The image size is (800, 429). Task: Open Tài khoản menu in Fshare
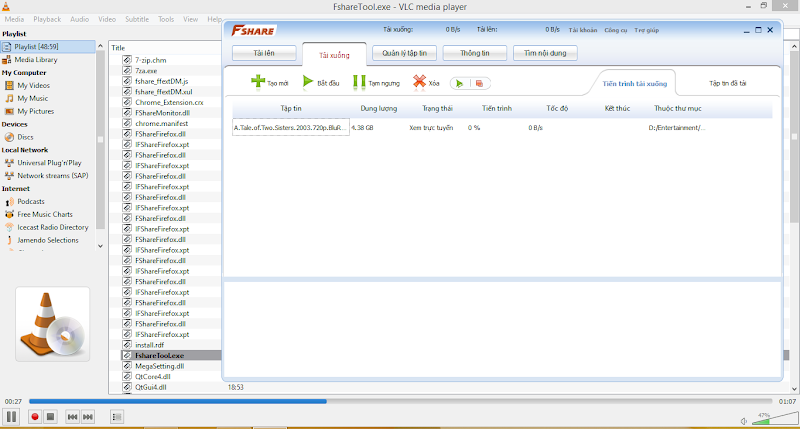583,30
